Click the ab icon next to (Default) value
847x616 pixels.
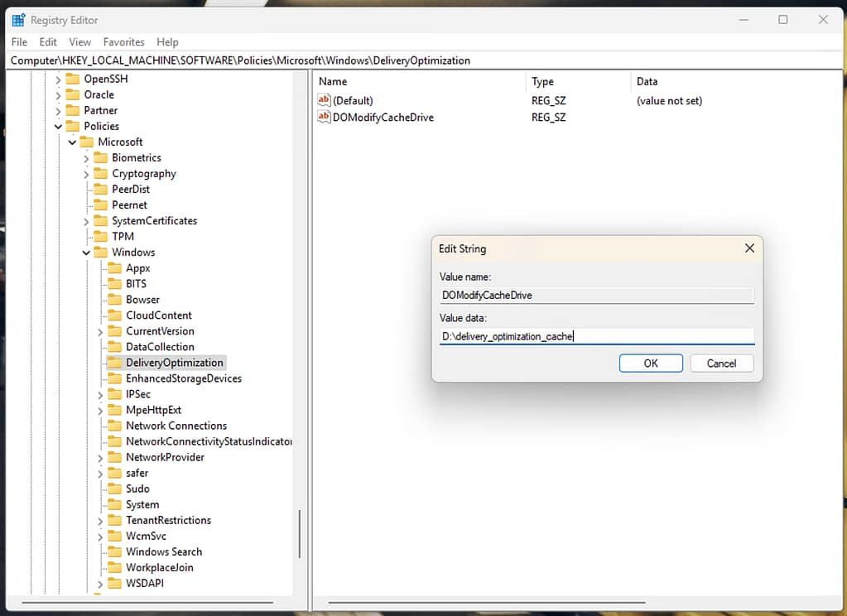pyautogui.click(x=325, y=100)
